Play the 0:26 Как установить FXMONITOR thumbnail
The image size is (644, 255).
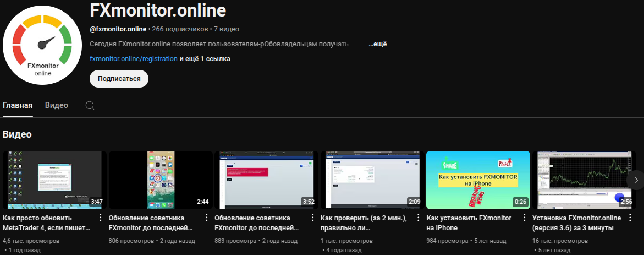[478, 180]
